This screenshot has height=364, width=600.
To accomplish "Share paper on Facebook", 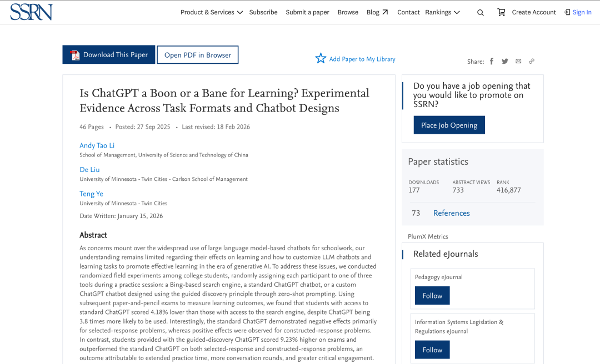I will click(x=492, y=62).
